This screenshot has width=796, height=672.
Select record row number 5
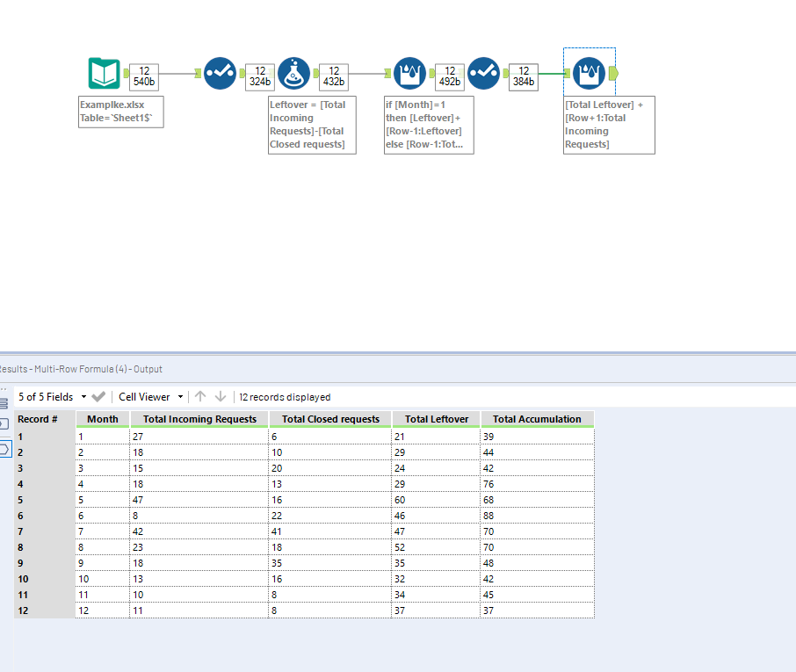coord(44,499)
